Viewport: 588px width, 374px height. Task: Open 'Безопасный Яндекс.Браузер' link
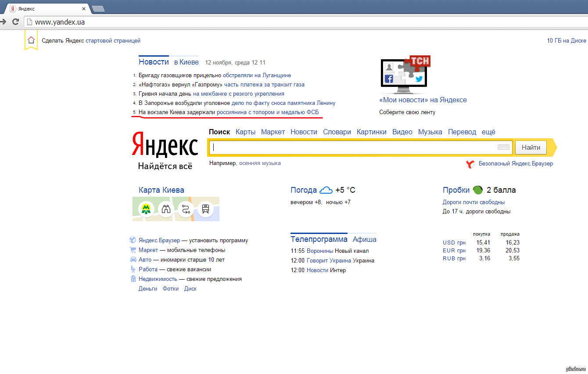pos(516,163)
